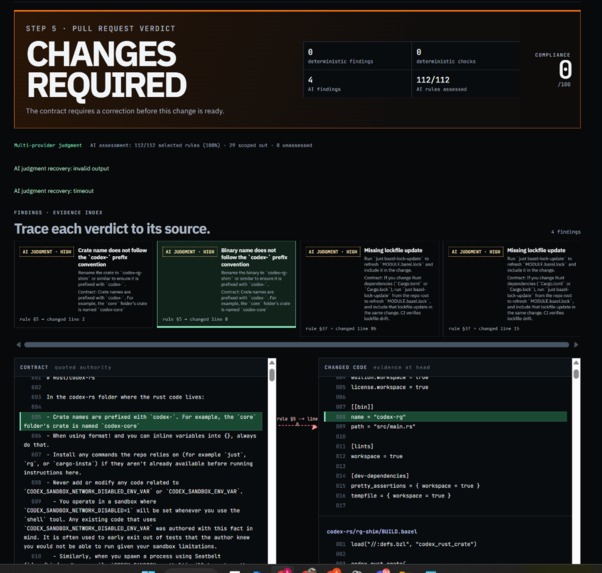Click the findings horizontal scrollbar thumb

click(296, 345)
